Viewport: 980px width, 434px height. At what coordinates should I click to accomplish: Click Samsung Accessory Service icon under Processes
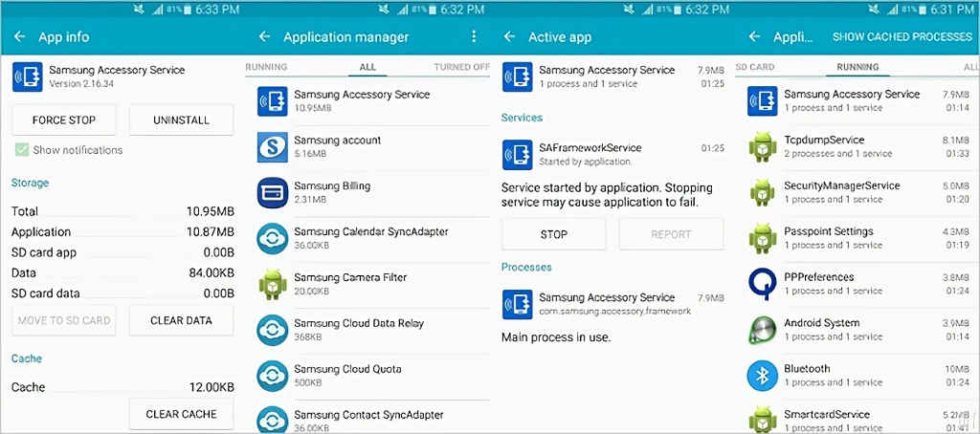click(518, 304)
